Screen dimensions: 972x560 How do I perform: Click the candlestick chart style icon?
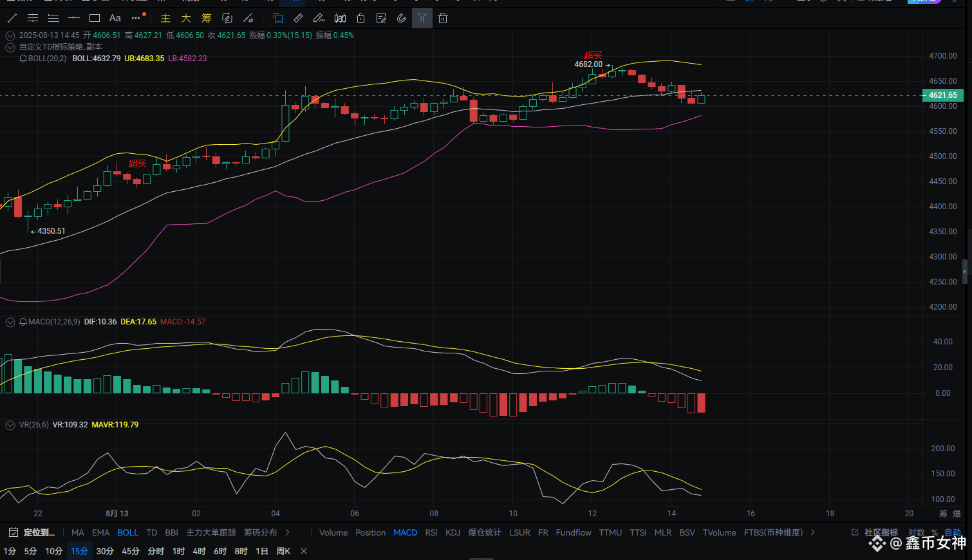tap(340, 18)
